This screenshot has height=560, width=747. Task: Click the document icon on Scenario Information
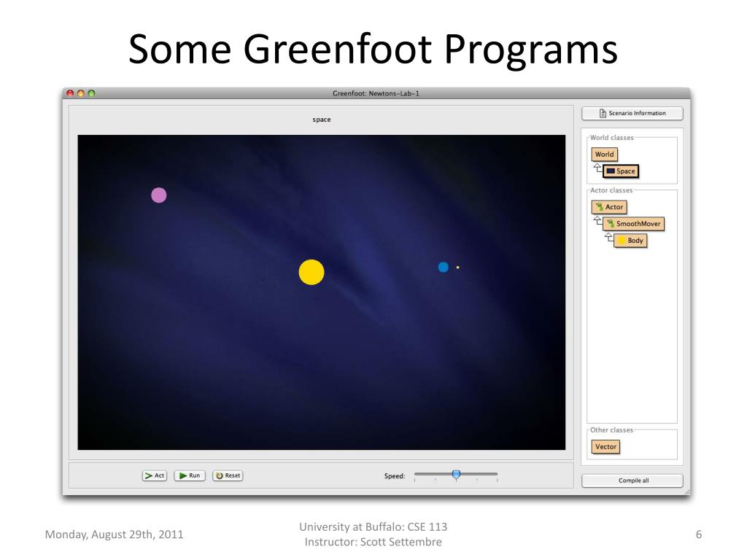point(603,113)
